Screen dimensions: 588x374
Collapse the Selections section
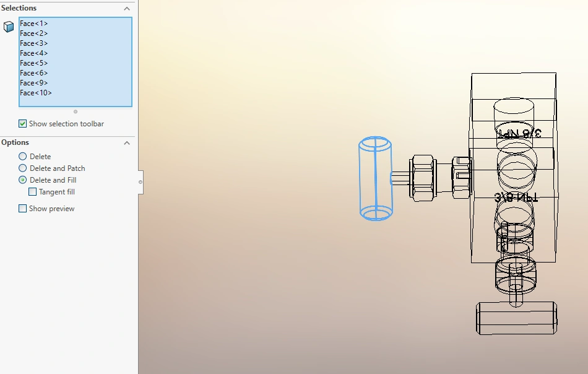tap(127, 8)
